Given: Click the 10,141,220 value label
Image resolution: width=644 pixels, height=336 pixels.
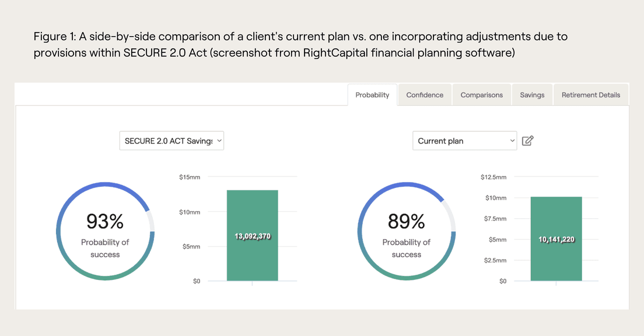Looking at the screenshot, I should [x=556, y=239].
